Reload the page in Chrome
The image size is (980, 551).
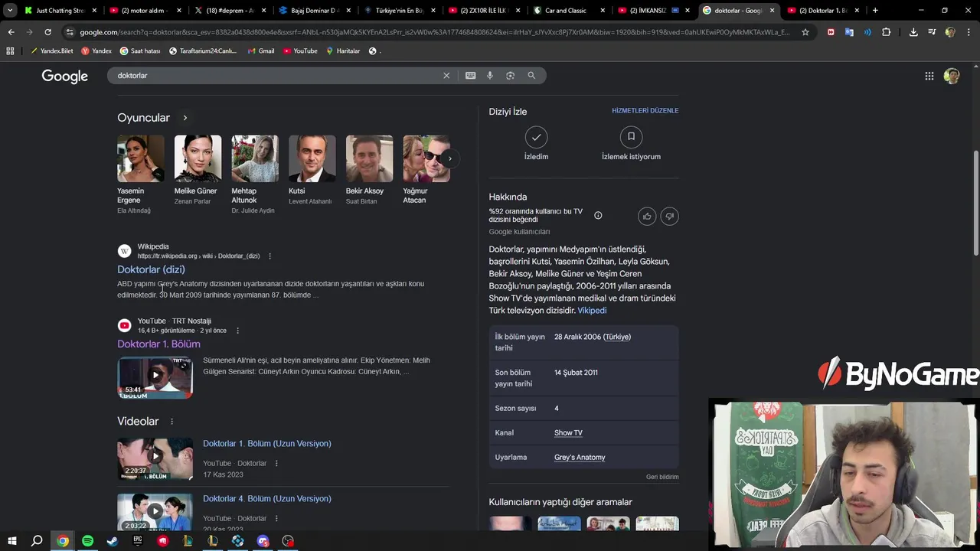click(47, 32)
